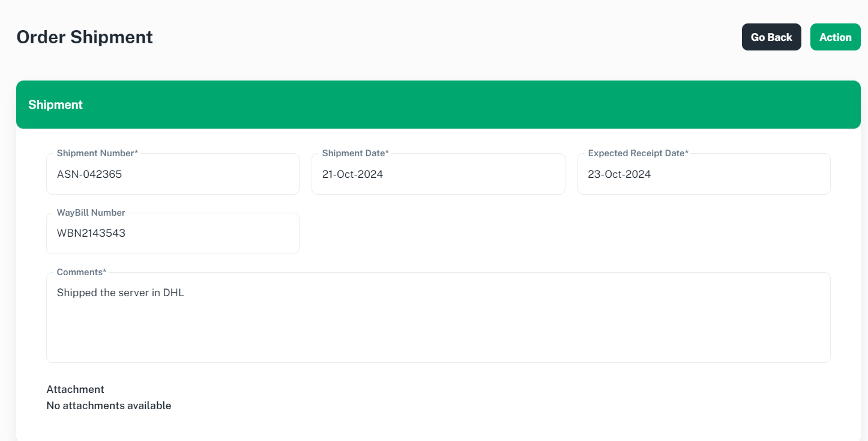This screenshot has width=868, height=441.
Task: Open the green Action button
Action: pos(835,37)
